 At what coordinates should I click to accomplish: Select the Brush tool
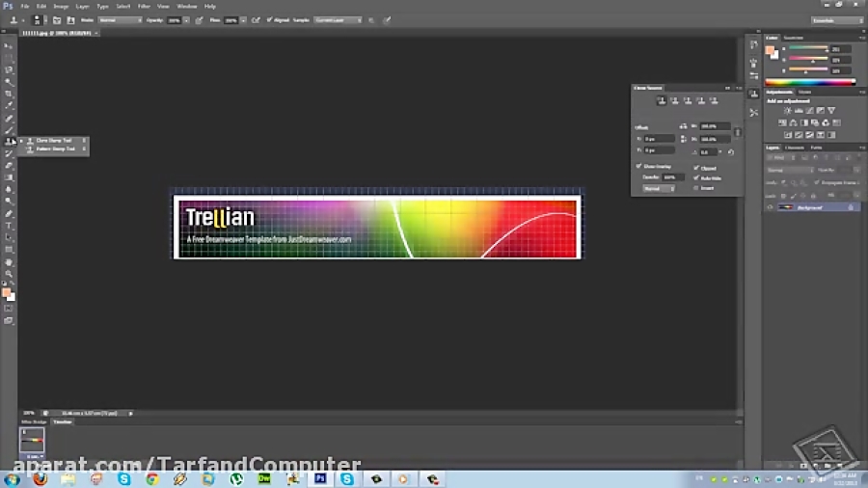9,130
